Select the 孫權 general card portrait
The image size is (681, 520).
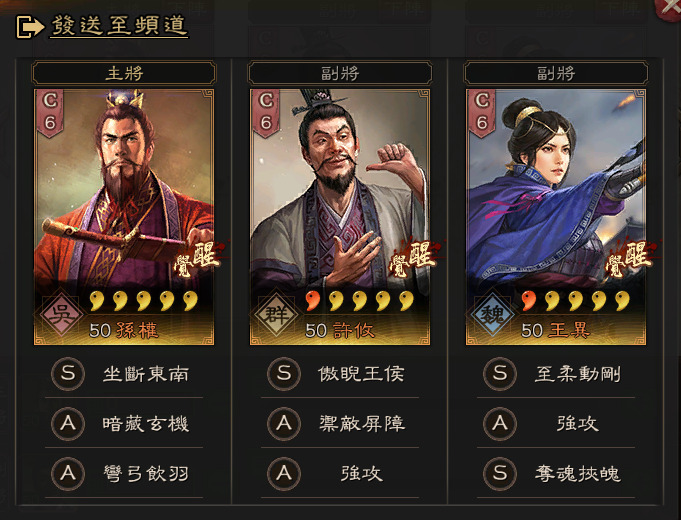(x=124, y=217)
